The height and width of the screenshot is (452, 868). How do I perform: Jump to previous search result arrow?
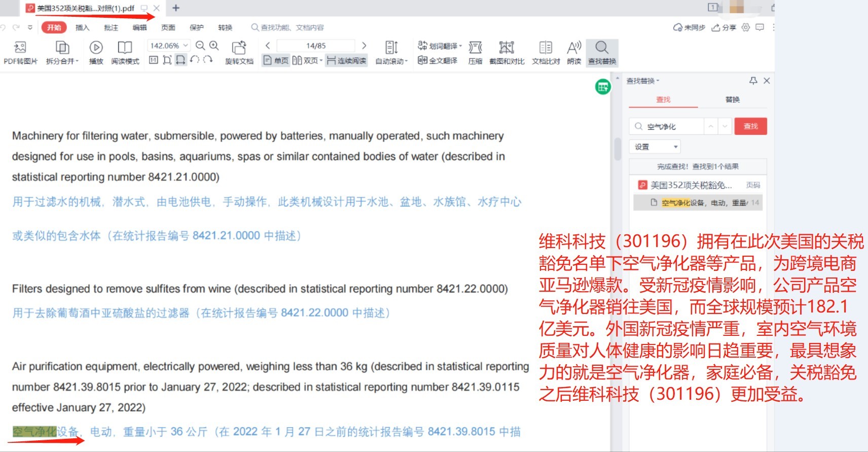[x=711, y=126]
